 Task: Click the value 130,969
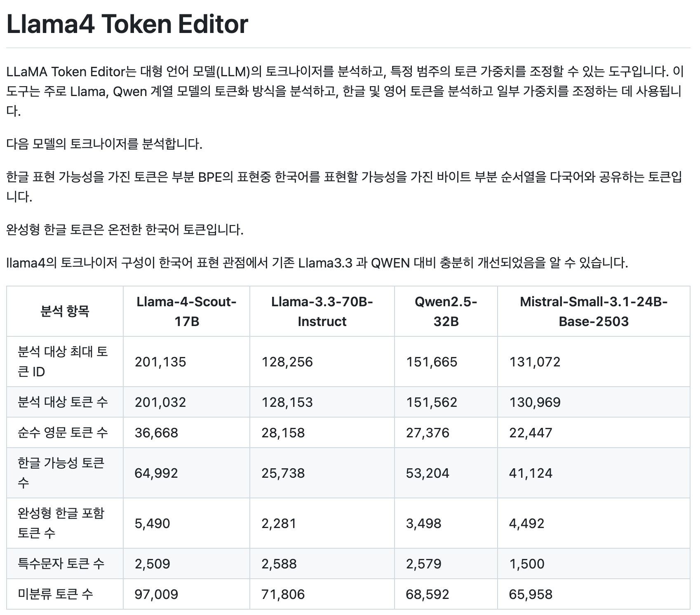coord(535,402)
